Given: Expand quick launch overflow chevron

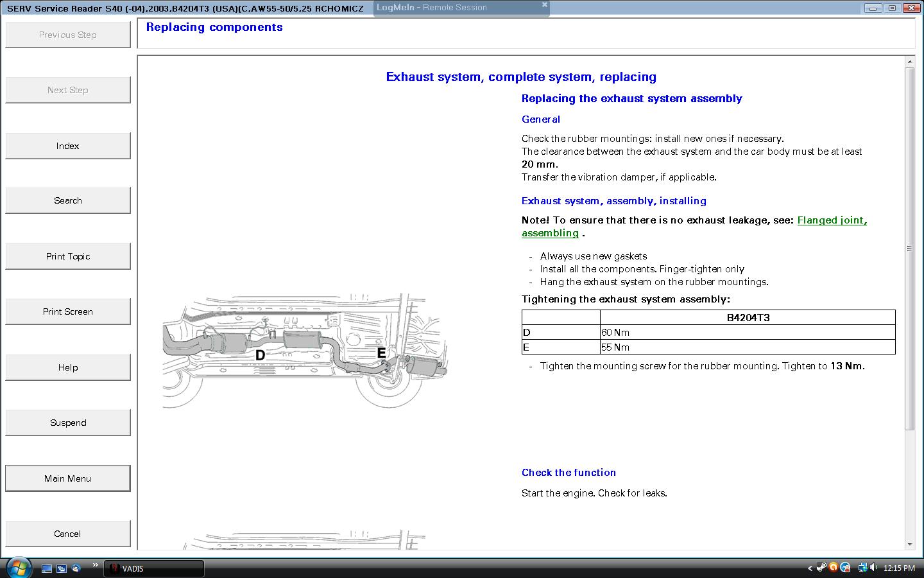Looking at the screenshot, I should [95, 565].
